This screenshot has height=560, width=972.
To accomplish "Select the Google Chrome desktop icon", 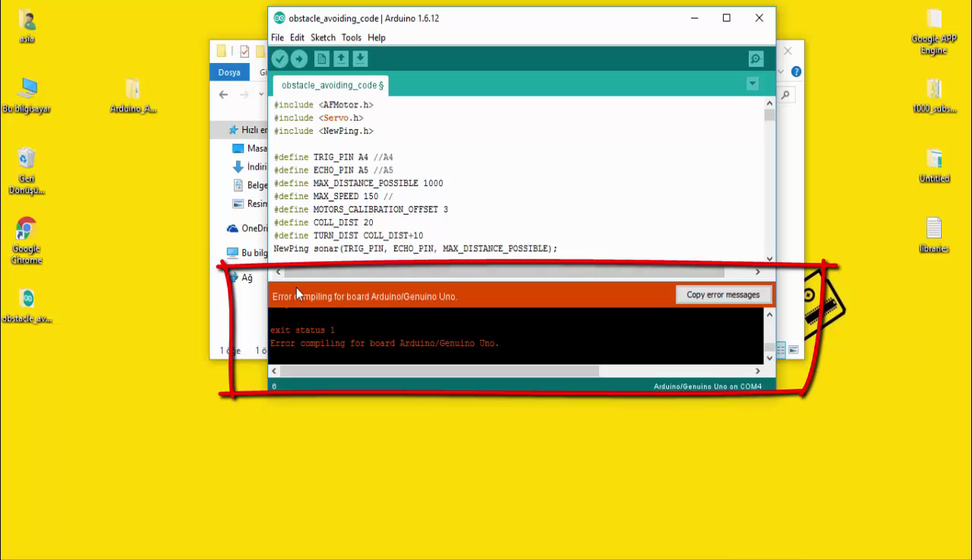I will point(27,241).
